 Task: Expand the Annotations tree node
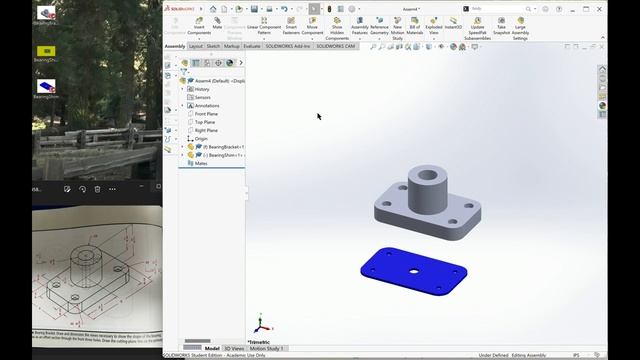[182, 105]
